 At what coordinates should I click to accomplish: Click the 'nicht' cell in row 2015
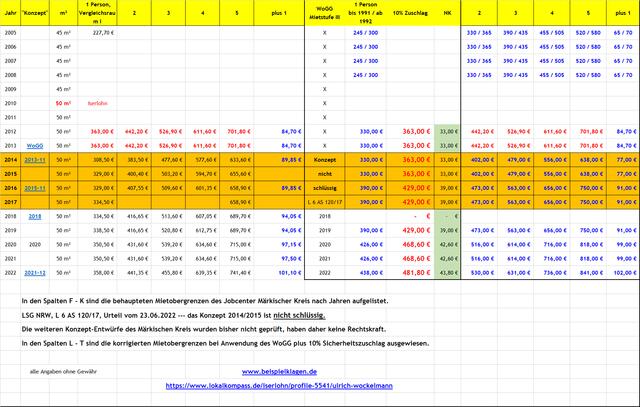(324, 174)
